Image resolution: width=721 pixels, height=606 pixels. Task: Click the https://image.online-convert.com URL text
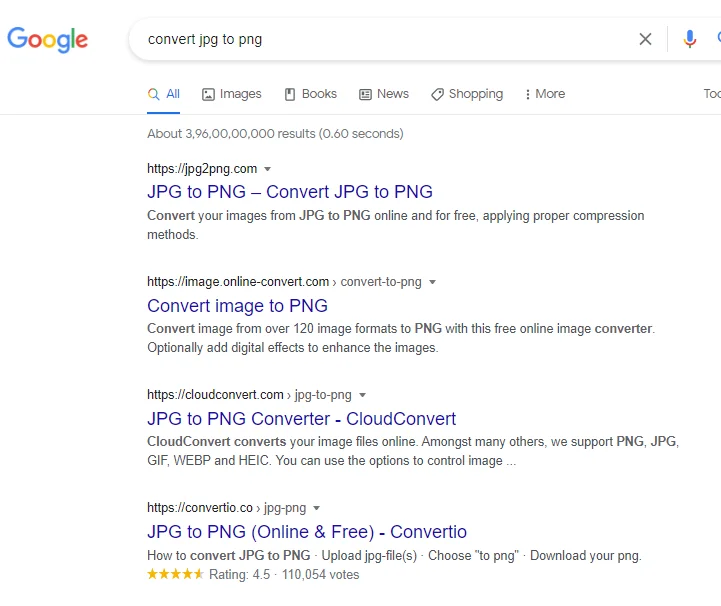coord(238,282)
